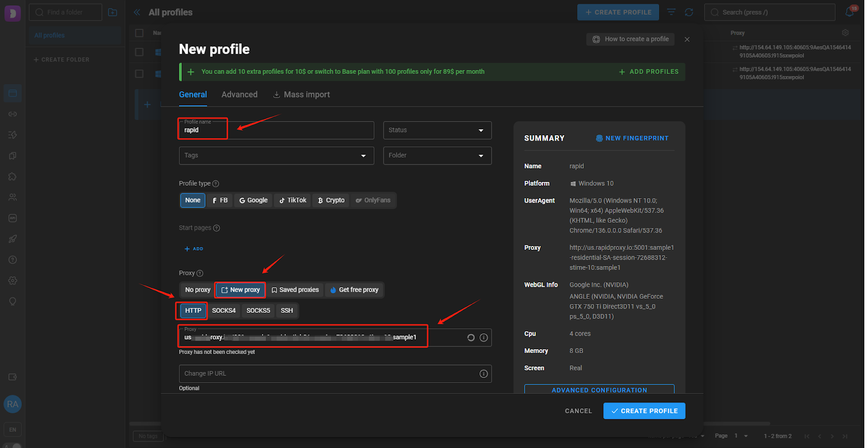The image size is (868, 448).
Task: Click the Profile name input field
Action: point(276,130)
